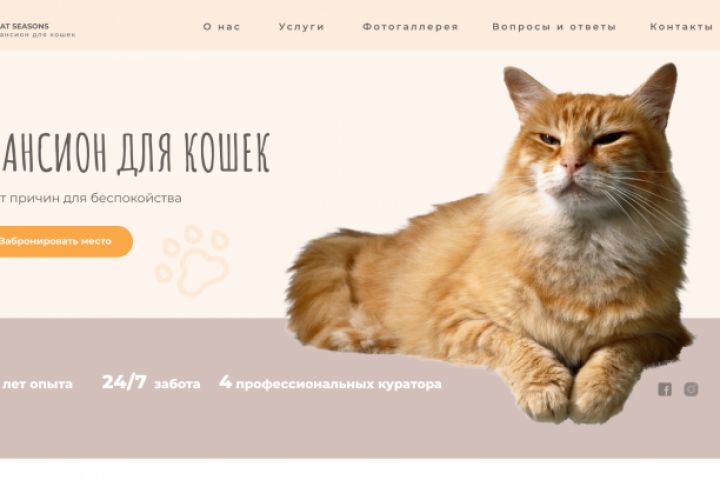Open the «Контакты» navigation link
Viewport: 720px width, 480px height.
coord(681,27)
